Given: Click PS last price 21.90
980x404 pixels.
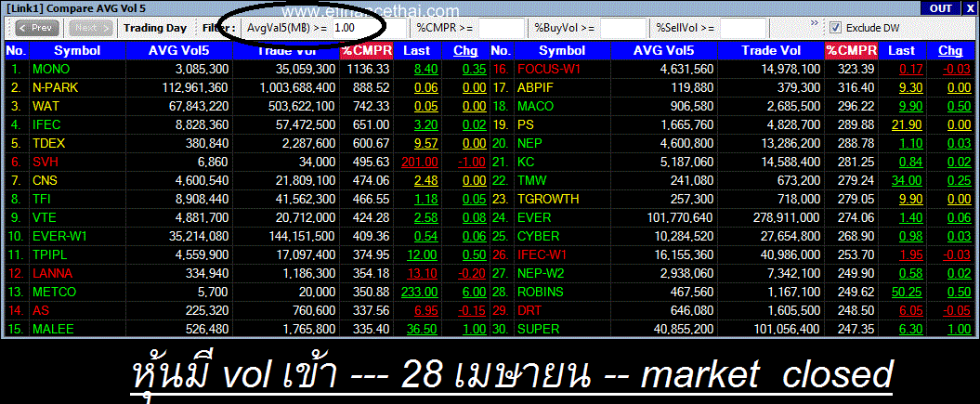Looking at the screenshot, I should pyautogui.click(x=907, y=124).
